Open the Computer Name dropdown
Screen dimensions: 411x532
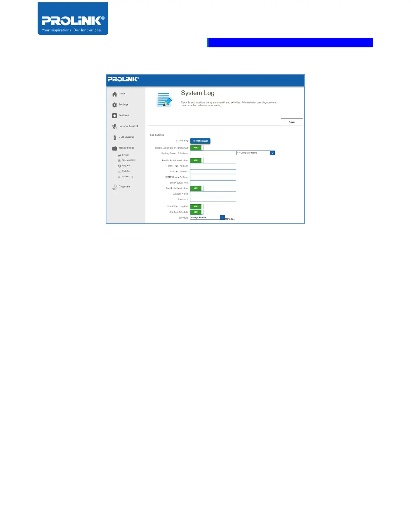[256, 153]
